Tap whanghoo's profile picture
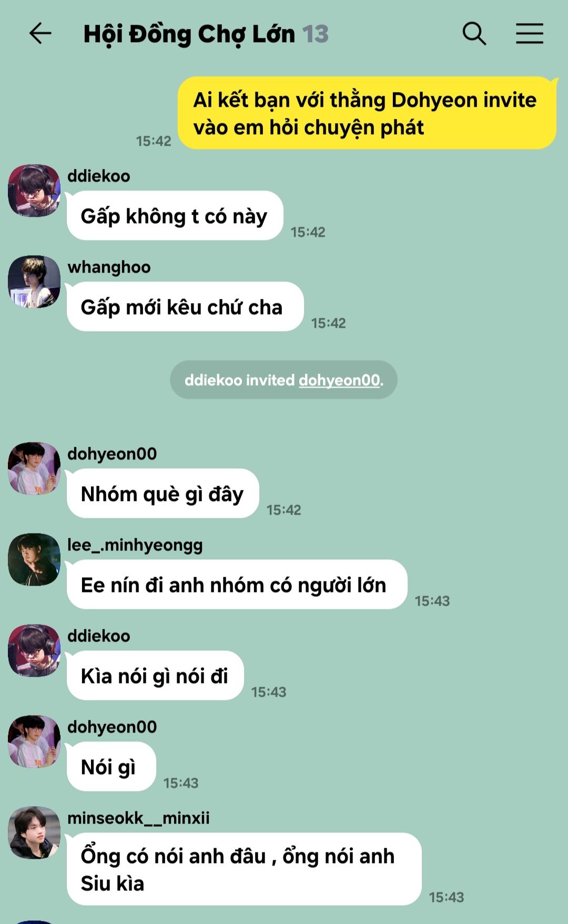The width and height of the screenshot is (568, 924). coord(34,282)
